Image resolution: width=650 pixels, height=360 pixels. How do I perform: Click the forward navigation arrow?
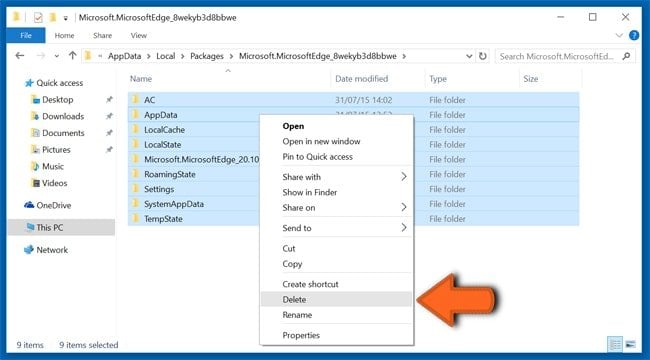point(41,56)
